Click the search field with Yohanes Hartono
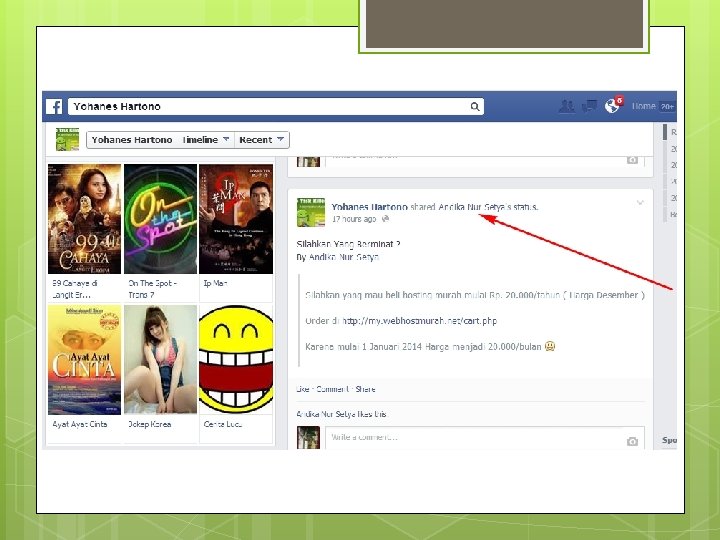This screenshot has width=720, height=540. tap(276, 107)
